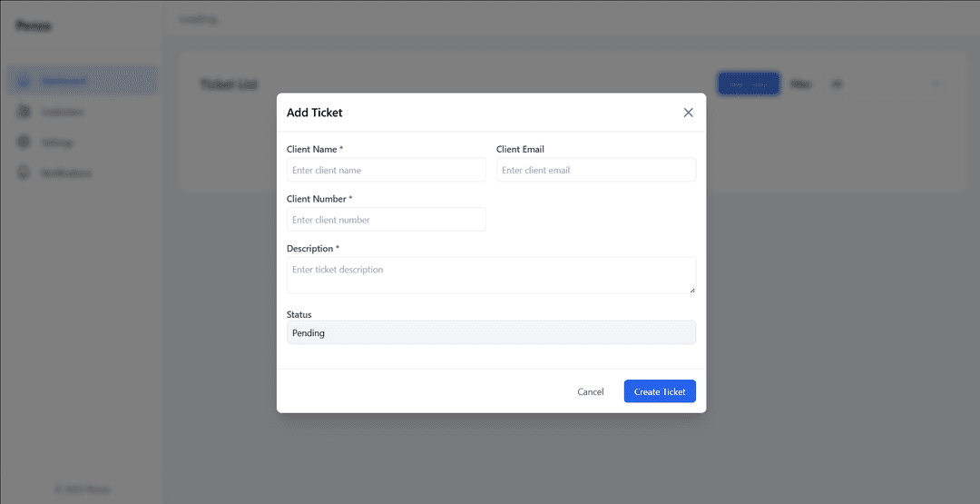Click the Dashboard icon in the sidebar
The image size is (980, 504).
pos(24,81)
